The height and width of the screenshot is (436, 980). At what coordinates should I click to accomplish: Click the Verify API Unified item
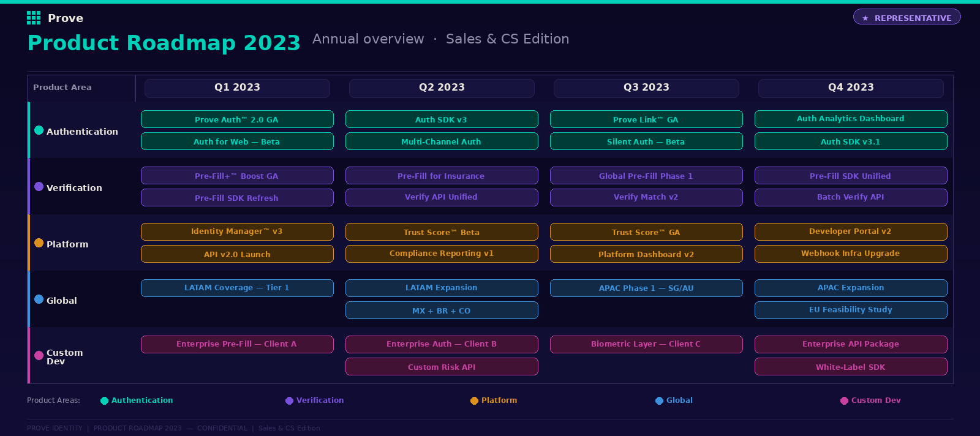point(442,198)
